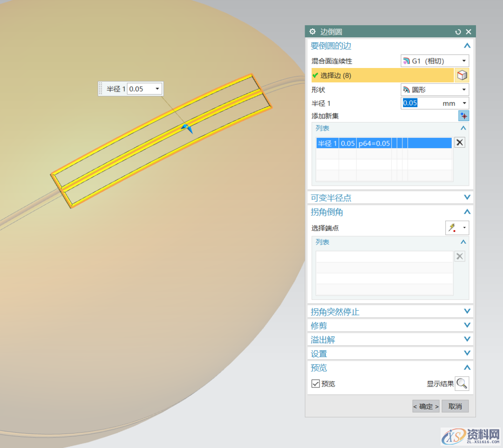The image size is (503, 448).
Task: Click the blue direction arrow handle on model
Action: [187, 128]
